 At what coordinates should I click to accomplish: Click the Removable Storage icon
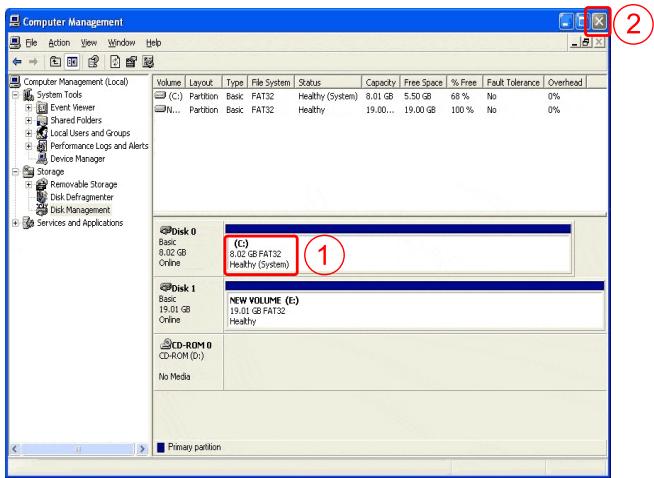(42, 184)
